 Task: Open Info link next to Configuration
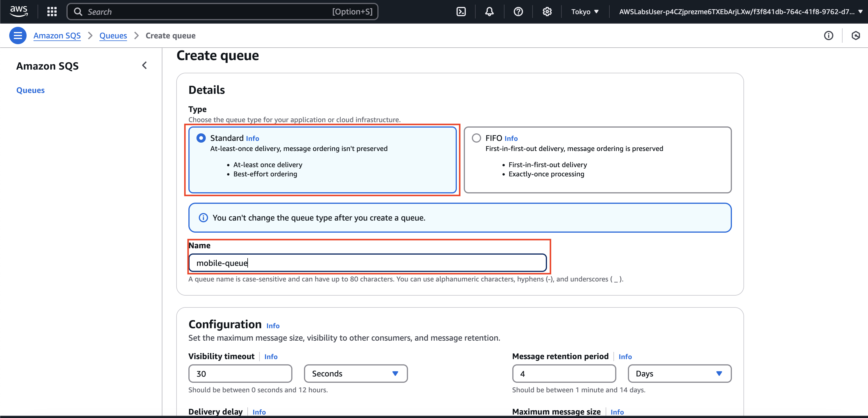[x=272, y=326]
